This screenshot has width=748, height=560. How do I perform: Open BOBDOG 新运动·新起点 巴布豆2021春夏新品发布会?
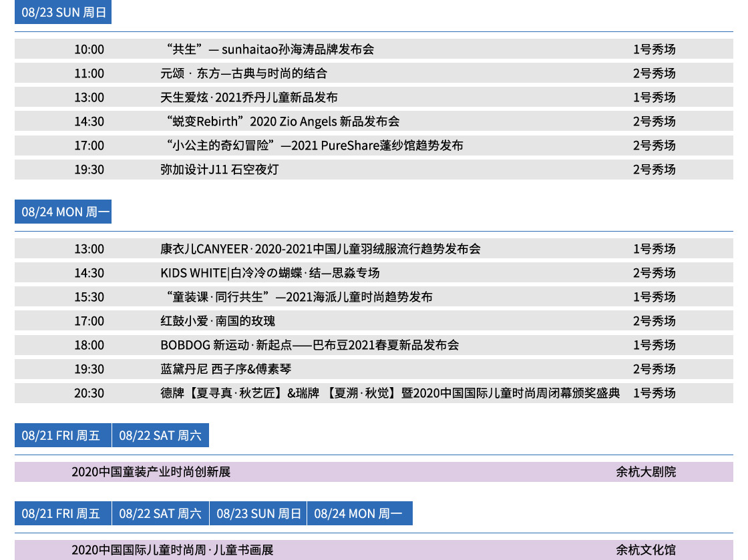click(310, 345)
